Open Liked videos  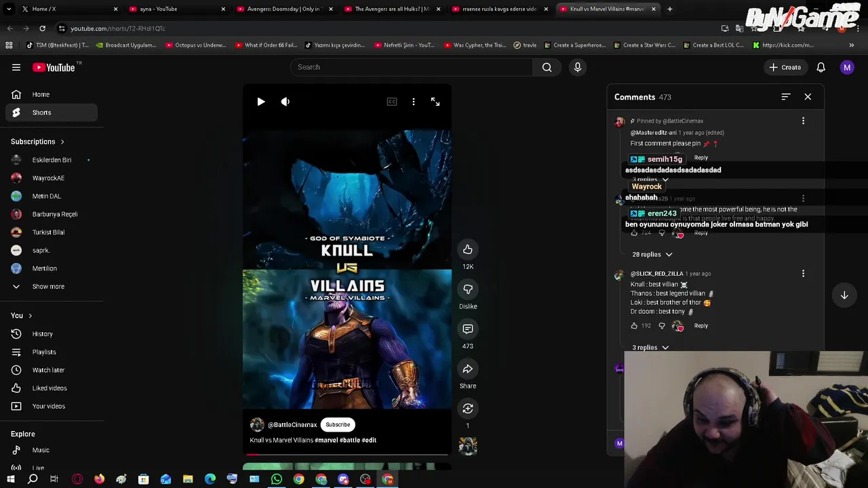click(52, 388)
